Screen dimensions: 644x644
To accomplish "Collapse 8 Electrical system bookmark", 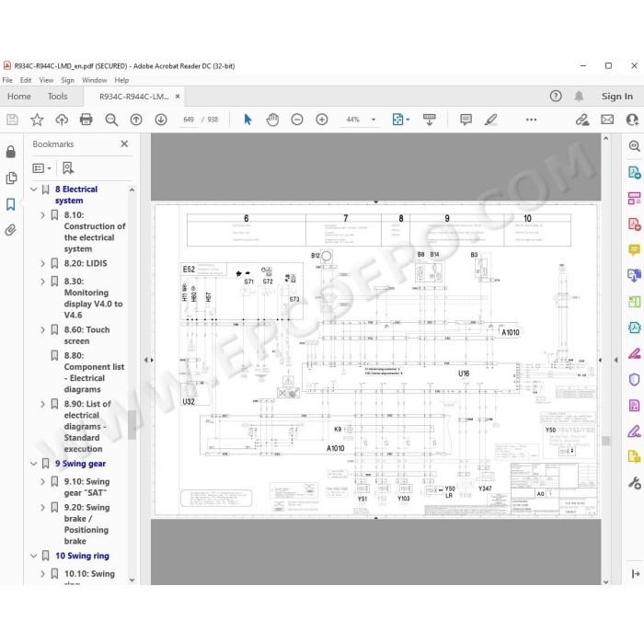I will [x=34, y=190].
